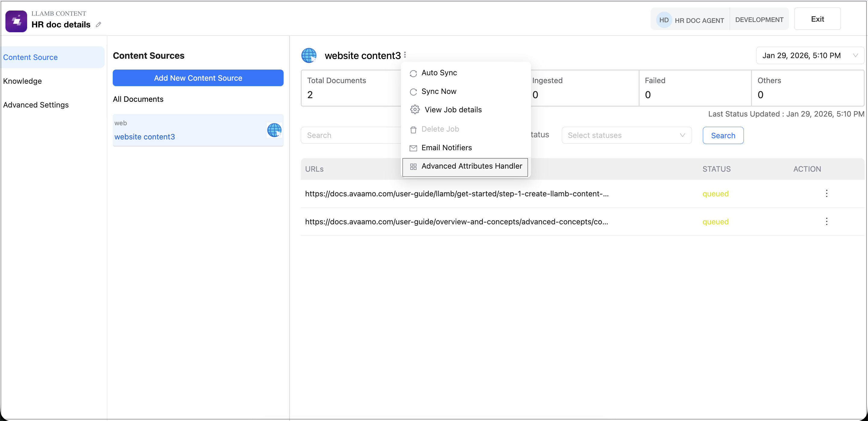Open action menu for first queued URL
The height and width of the screenshot is (421, 868).
point(826,193)
